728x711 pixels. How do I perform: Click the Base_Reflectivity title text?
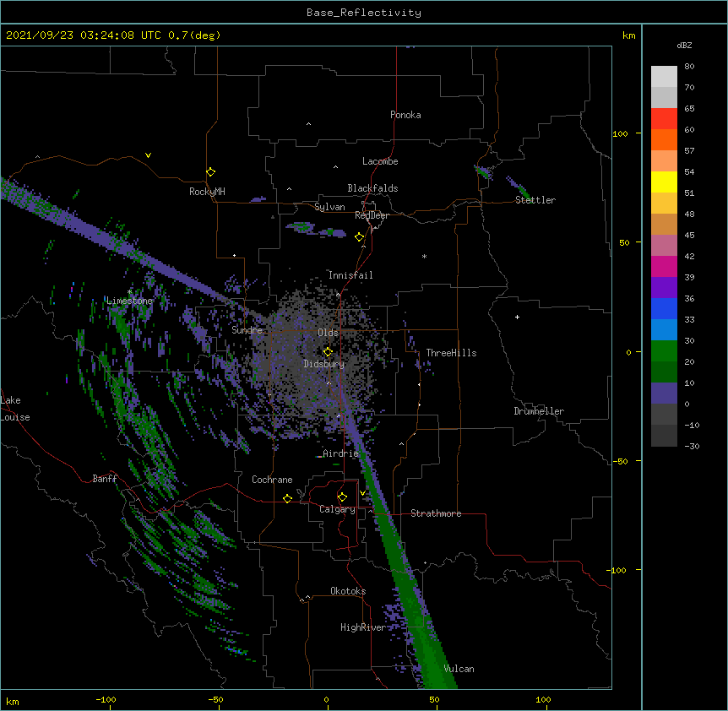(364, 13)
